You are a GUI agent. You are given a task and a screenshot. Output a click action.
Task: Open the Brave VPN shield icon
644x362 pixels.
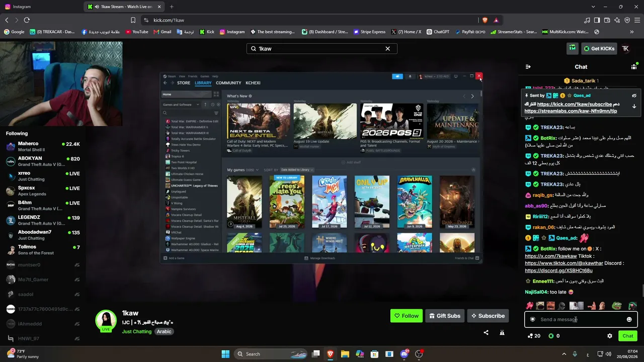click(x=627, y=20)
